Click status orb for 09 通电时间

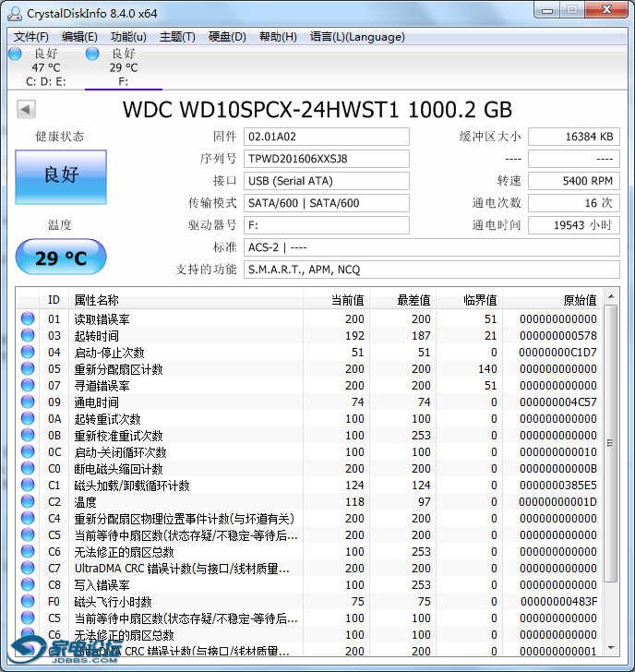tap(28, 402)
